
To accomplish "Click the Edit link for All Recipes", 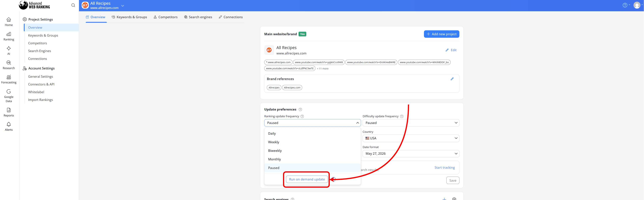I will [451, 50].
